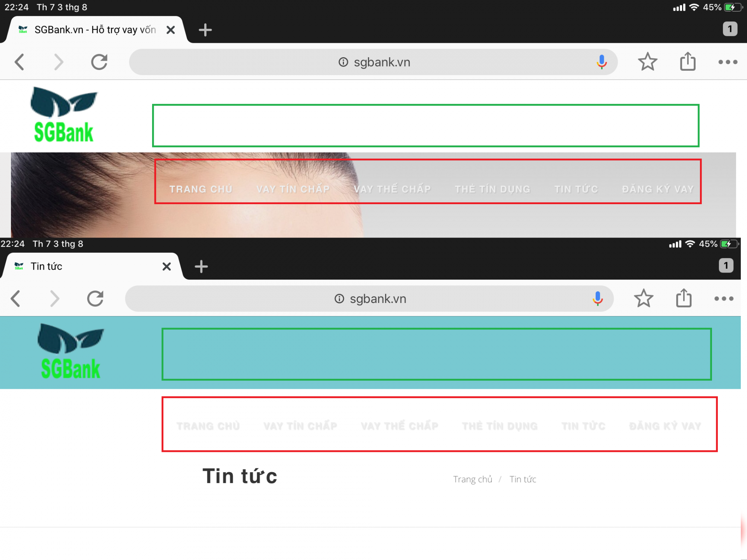The height and width of the screenshot is (560, 747).
Task: Bookmark page with star icon in upper toolbar
Action: tap(648, 62)
